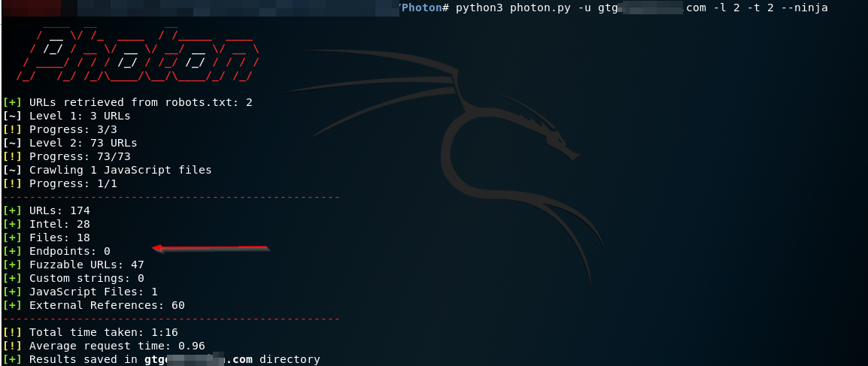Click the 'Intel: 28' result line
This screenshot has width=868, height=366.
pyautogui.click(x=59, y=224)
